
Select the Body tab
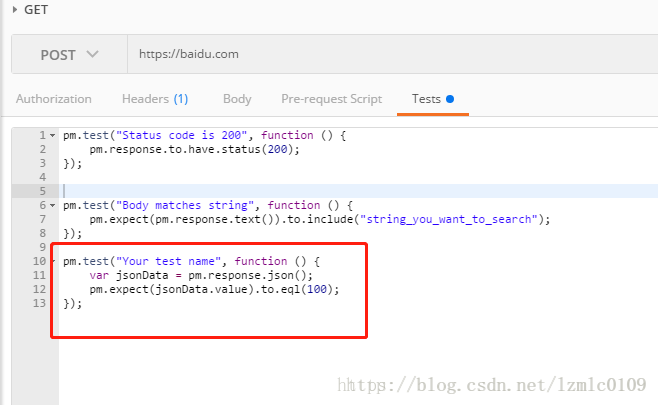237,99
